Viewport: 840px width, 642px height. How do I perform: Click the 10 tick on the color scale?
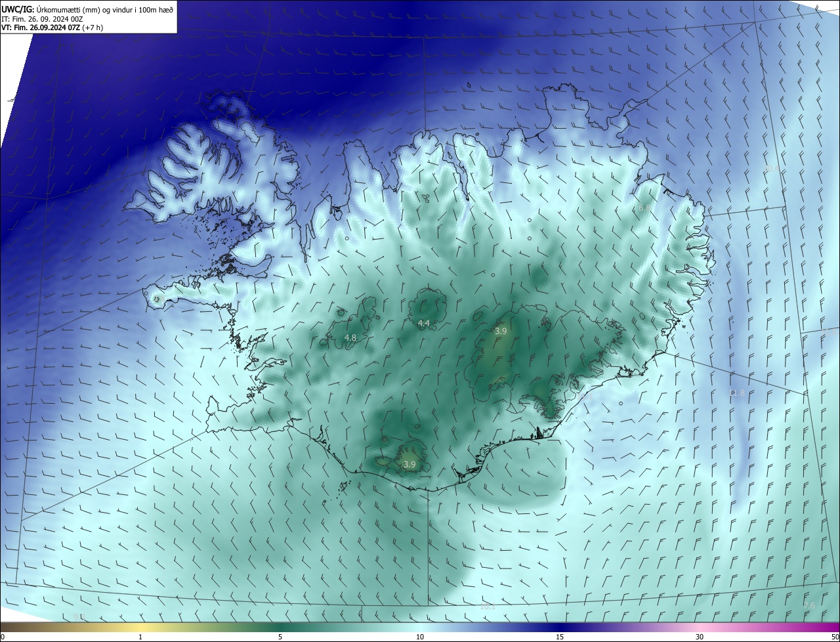tap(420, 637)
